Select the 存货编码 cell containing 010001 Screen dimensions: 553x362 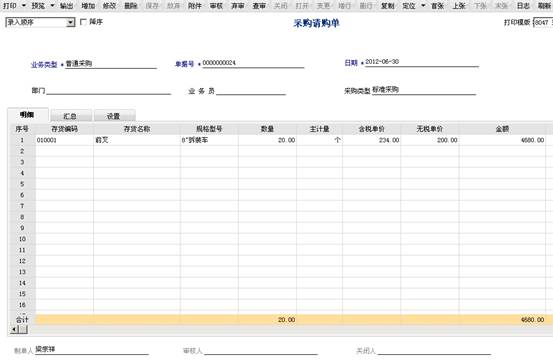[65, 140]
